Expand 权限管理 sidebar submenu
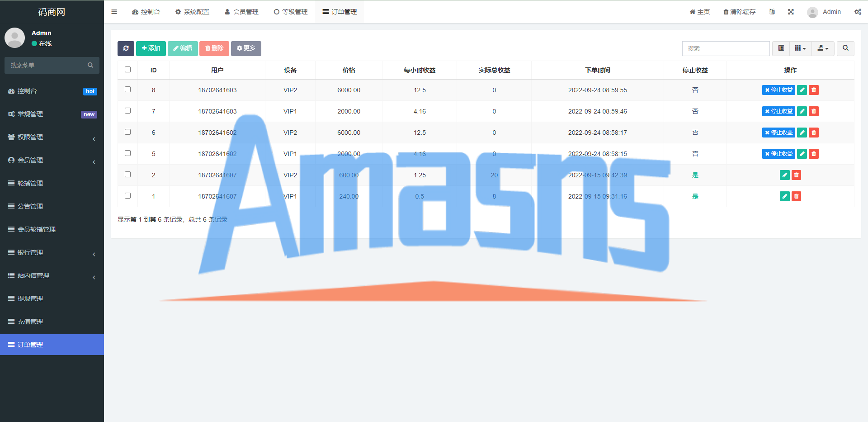 point(52,137)
